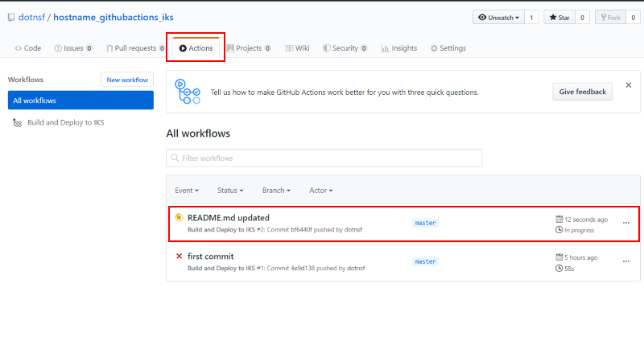This screenshot has width=644, height=349.
Task: Click the Unwatch dropdown button
Action: 498,17
